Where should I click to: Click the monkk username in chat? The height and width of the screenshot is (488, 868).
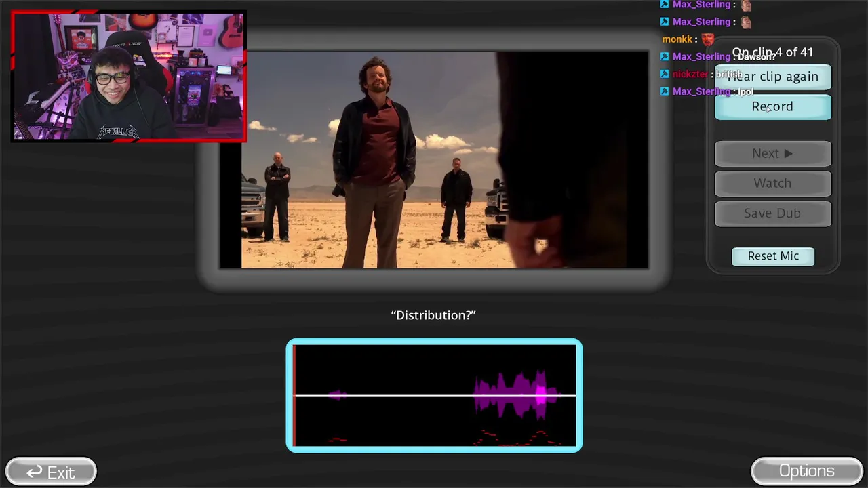(x=677, y=39)
